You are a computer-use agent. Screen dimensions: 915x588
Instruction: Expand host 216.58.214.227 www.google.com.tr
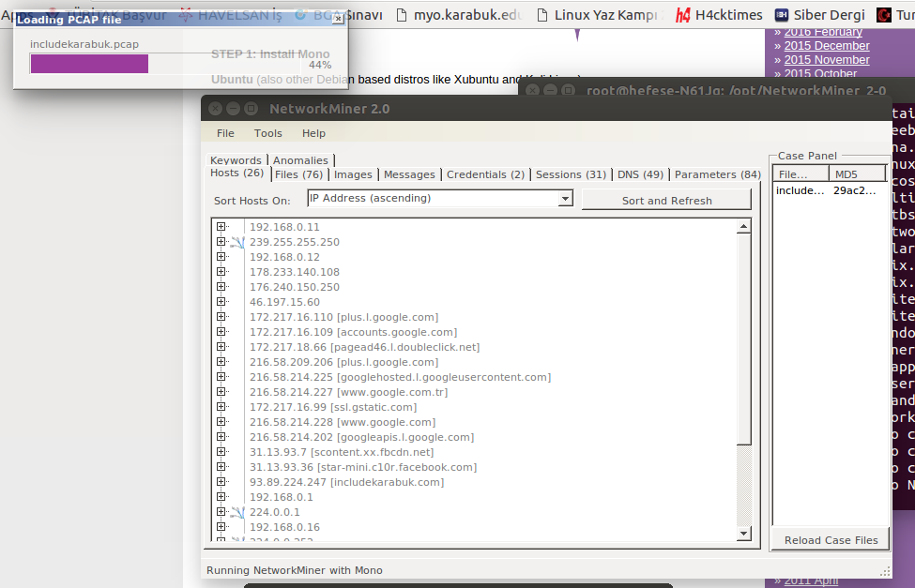pos(221,391)
